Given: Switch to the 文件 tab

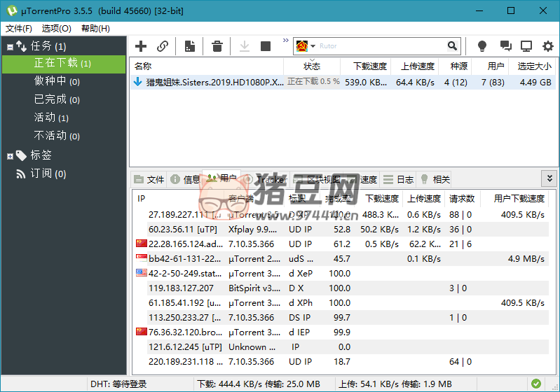Looking at the screenshot, I should (149, 179).
